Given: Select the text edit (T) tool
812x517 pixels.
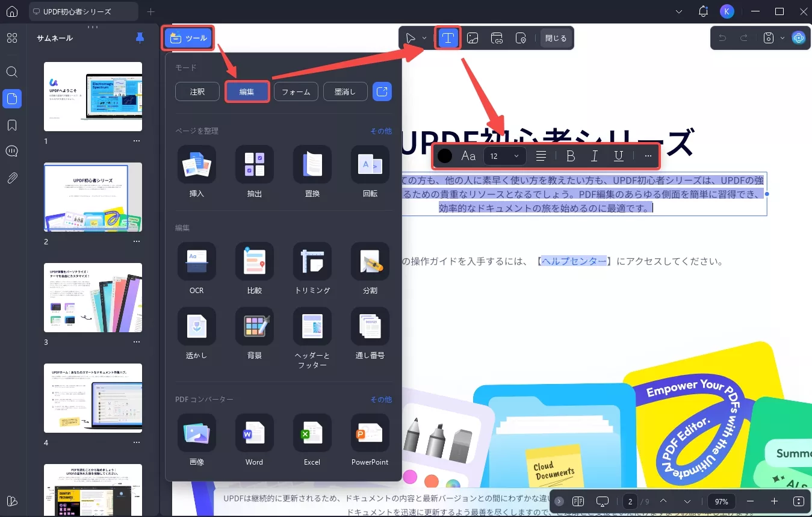Looking at the screenshot, I should point(448,38).
